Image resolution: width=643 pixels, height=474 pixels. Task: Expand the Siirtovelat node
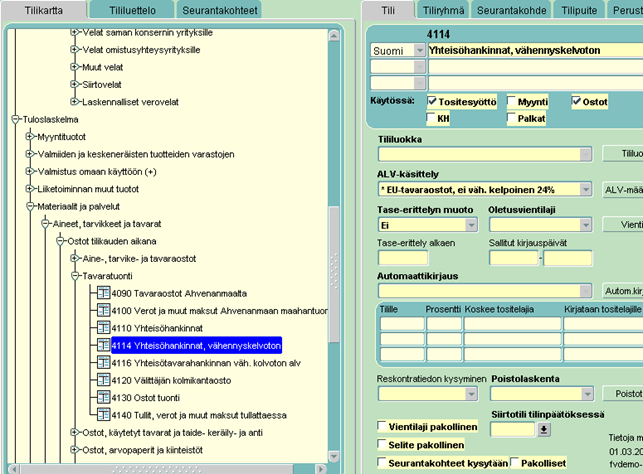coord(74,84)
